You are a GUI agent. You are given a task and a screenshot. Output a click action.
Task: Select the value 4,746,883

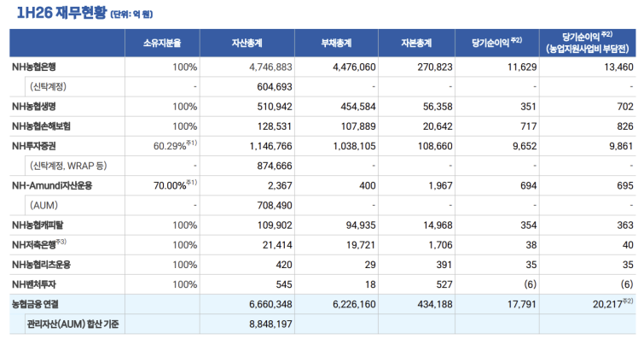point(270,67)
